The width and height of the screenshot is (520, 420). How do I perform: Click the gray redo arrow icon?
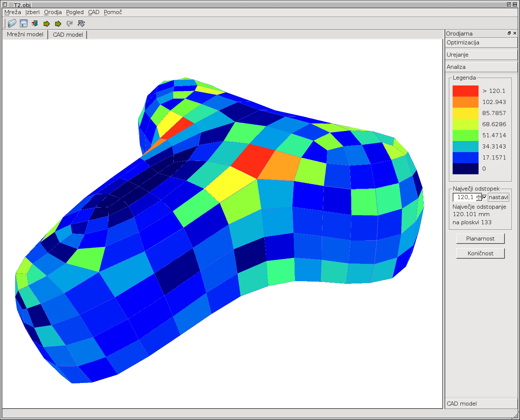click(70, 24)
